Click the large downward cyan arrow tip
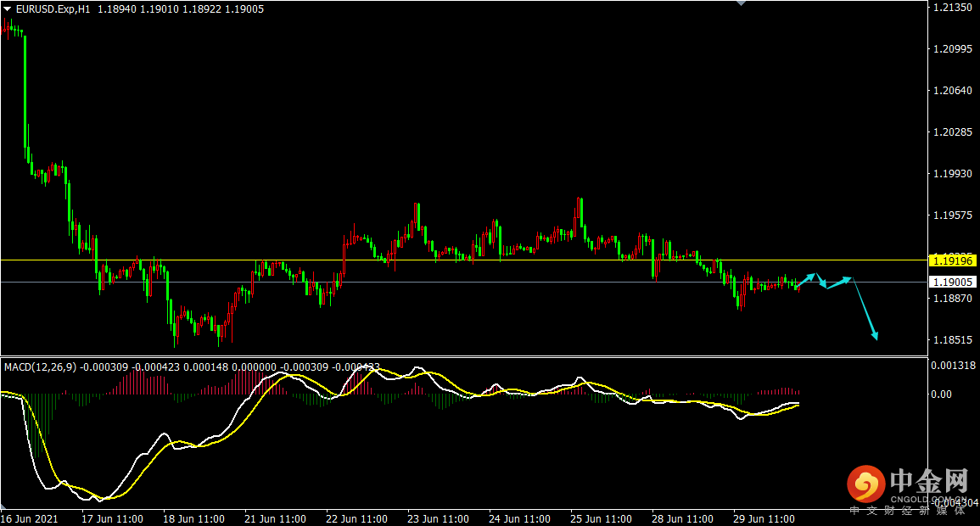980x526 pixels. click(x=876, y=337)
